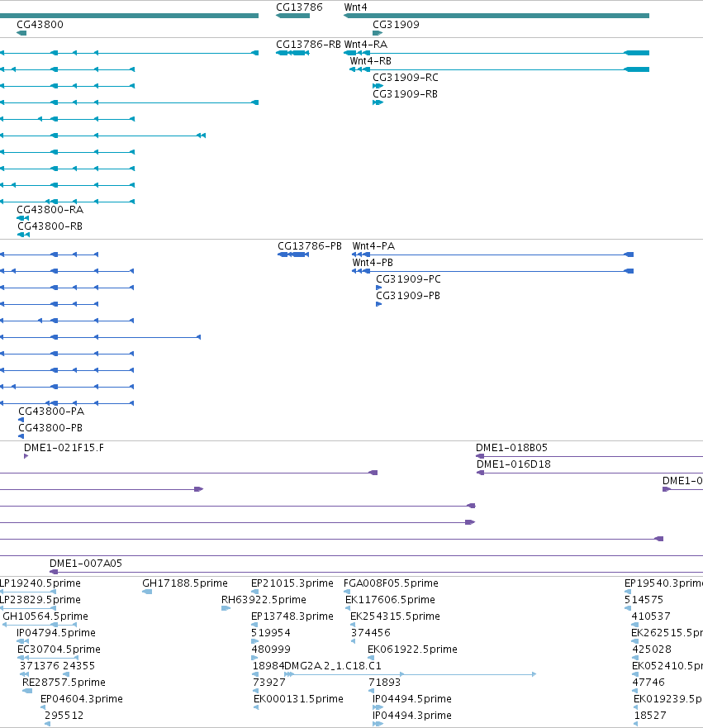Select the DME1-016D18 clone
The width and height of the screenshot is (703, 728).
pyautogui.click(x=590, y=473)
